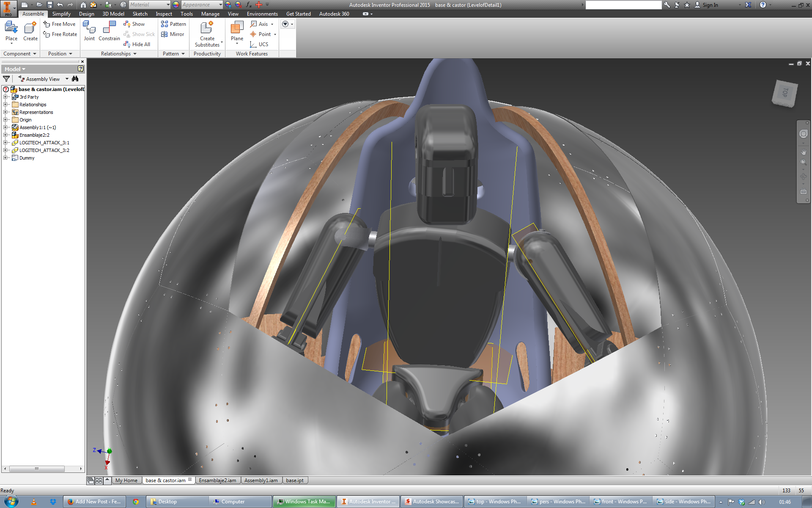This screenshot has height=508, width=812.
Task: Open the Assembly View dropdown
Action: 67,79
